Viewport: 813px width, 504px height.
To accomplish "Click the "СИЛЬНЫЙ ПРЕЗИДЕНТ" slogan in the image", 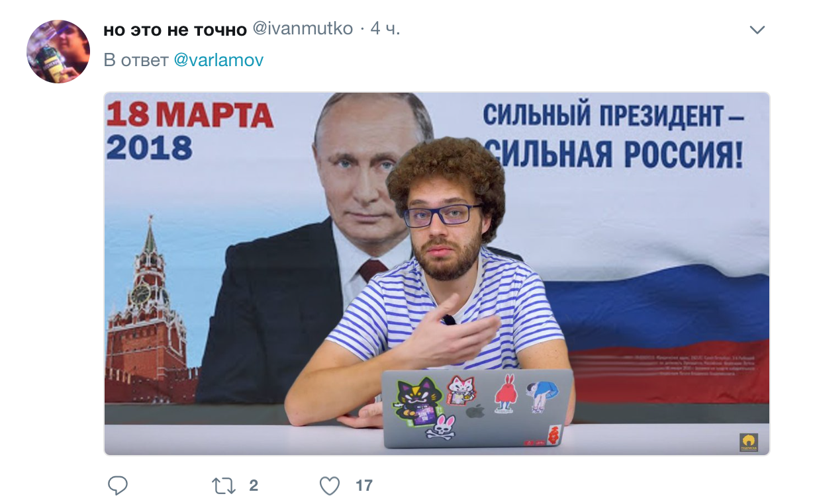I will (x=614, y=115).
